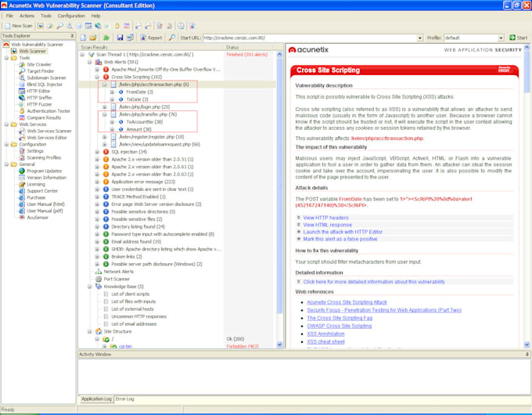The image size is (532, 415).
Task: Click the HTTP Sniffer globe toolbar icon
Action: point(98,26)
